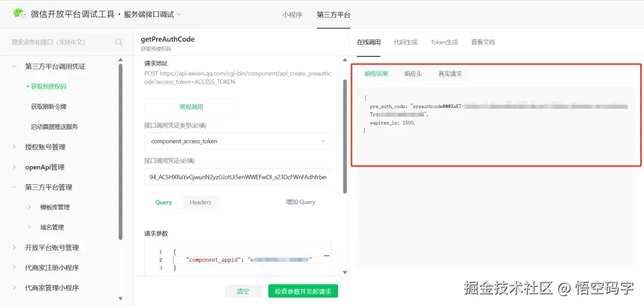The image size is (644, 306).
Task: Switch to the 在线调用 tab
Action: (369, 42)
